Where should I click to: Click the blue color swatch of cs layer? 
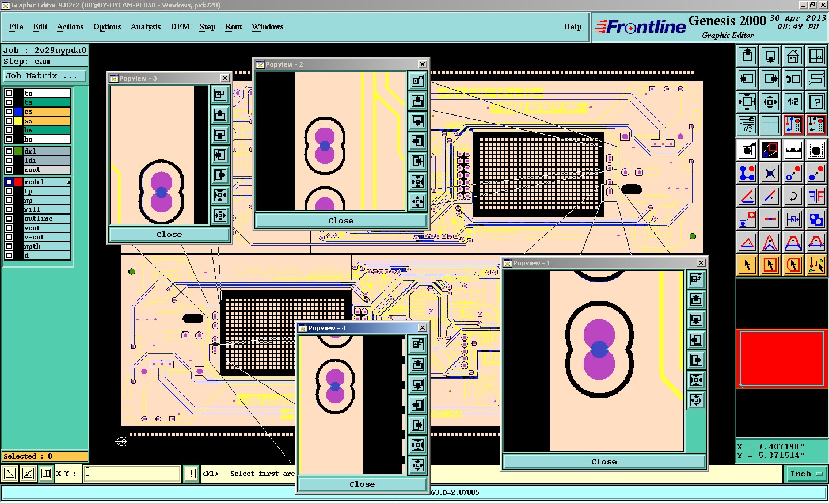(18, 112)
